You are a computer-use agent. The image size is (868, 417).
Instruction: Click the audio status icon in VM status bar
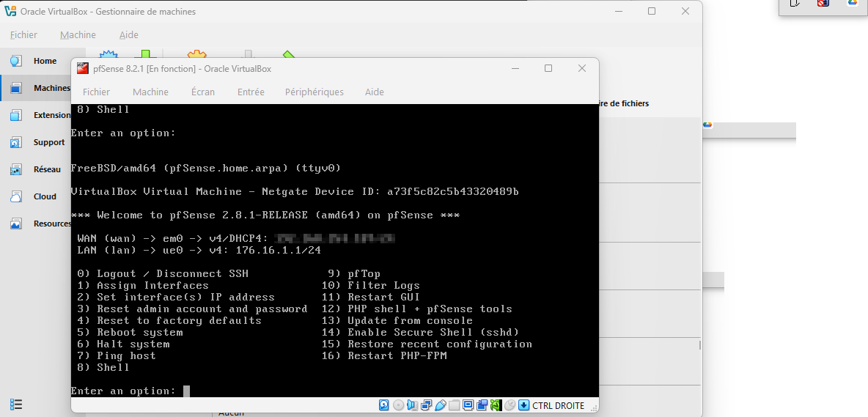pos(412,405)
